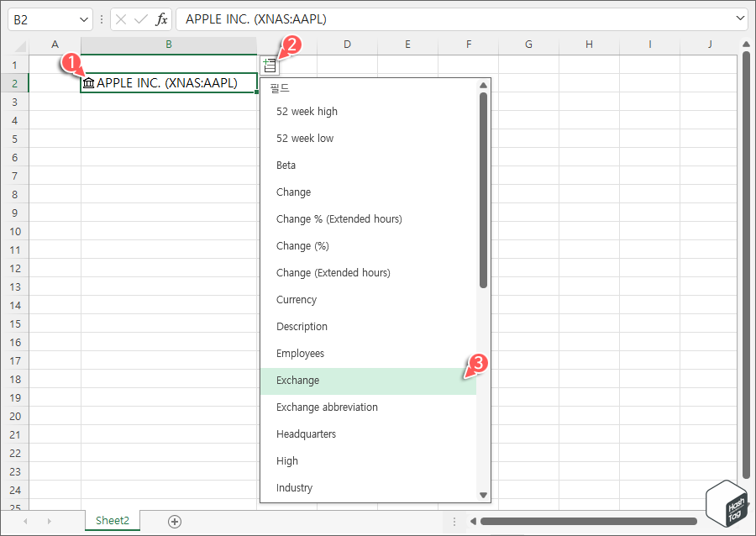Select row 10 header

15,231
